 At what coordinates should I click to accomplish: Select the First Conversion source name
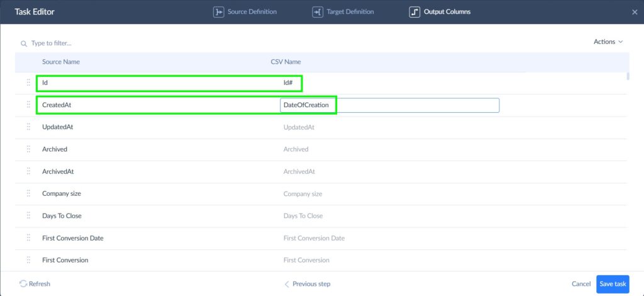tap(65, 260)
